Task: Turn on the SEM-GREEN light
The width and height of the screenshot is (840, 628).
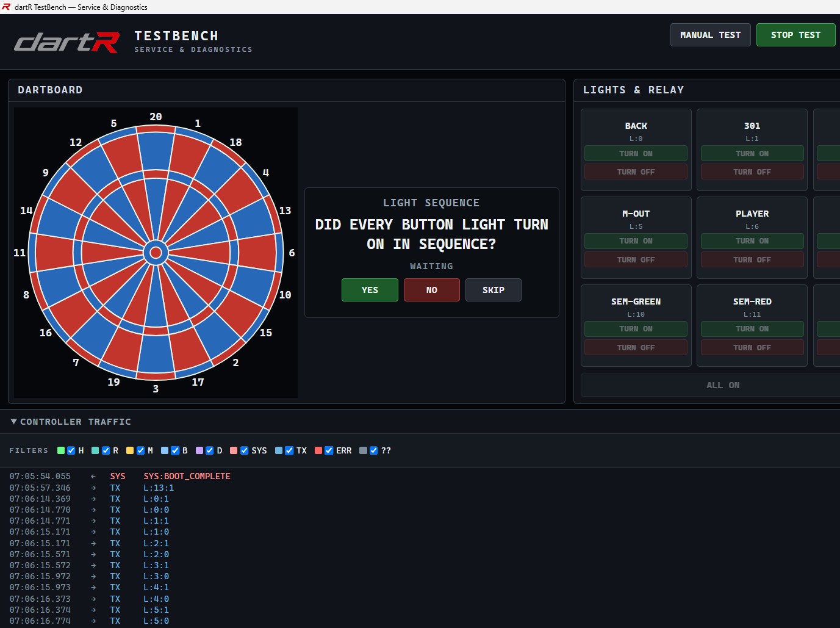Action: click(636, 329)
